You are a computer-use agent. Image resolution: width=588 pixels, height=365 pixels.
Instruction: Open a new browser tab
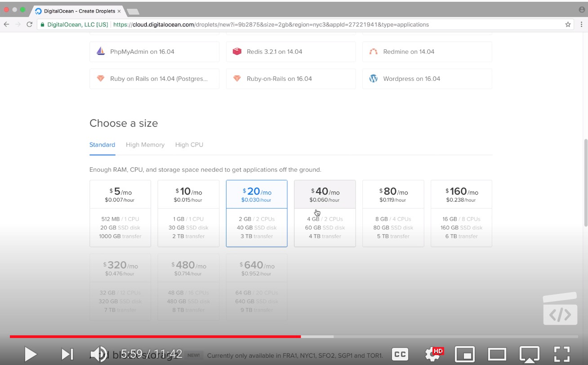(x=133, y=12)
